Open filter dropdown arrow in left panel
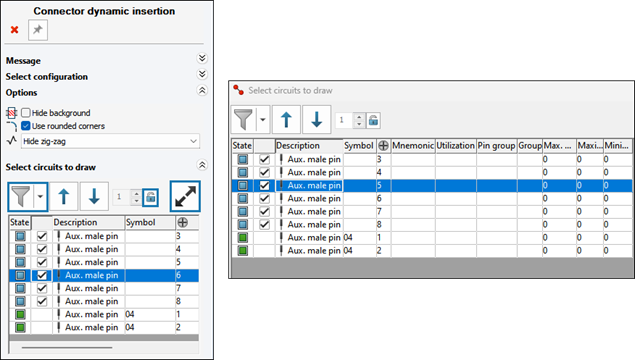Image resolution: width=635 pixels, height=360 pixels. tap(40, 197)
